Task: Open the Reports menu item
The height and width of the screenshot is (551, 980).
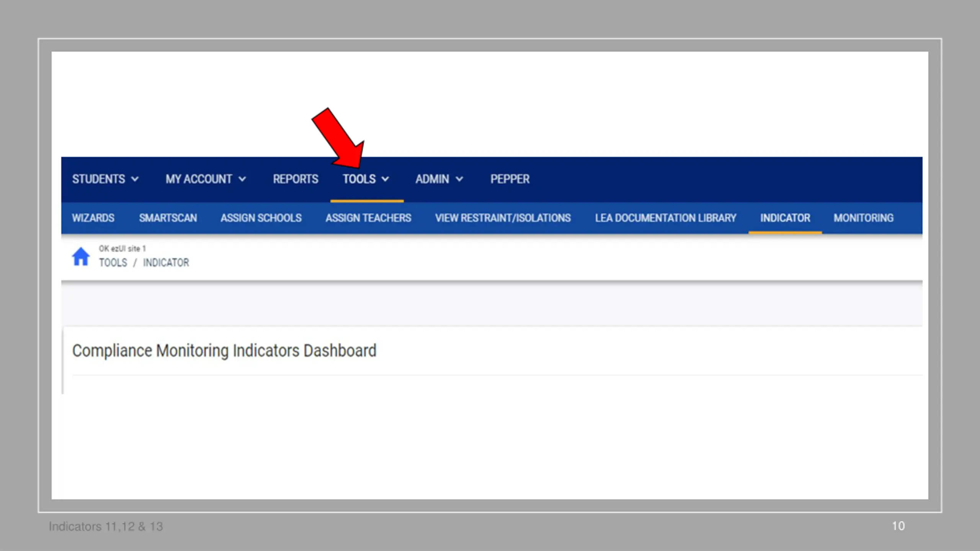Action: (x=296, y=179)
